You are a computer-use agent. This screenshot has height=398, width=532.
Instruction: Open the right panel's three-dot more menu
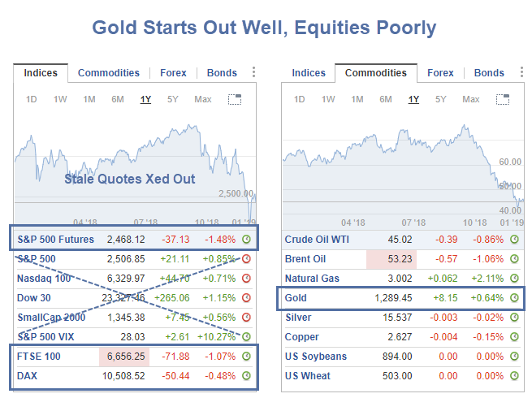point(521,73)
